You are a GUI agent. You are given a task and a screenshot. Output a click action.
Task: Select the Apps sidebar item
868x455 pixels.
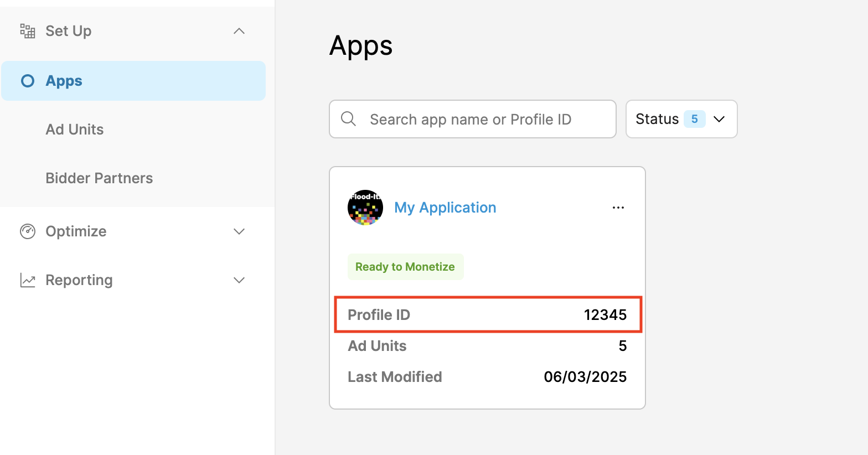tap(64, 81)
